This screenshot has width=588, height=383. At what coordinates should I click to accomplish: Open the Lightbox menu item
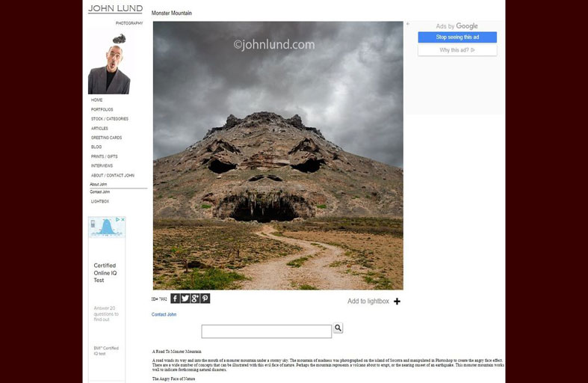click(100, 201)
